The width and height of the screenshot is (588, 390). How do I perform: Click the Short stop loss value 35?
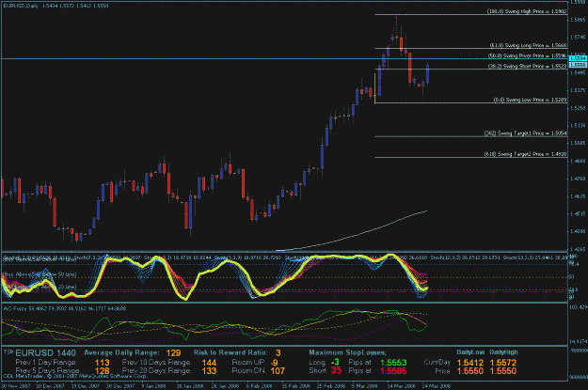pyautogui.click(x=336, y=371)
